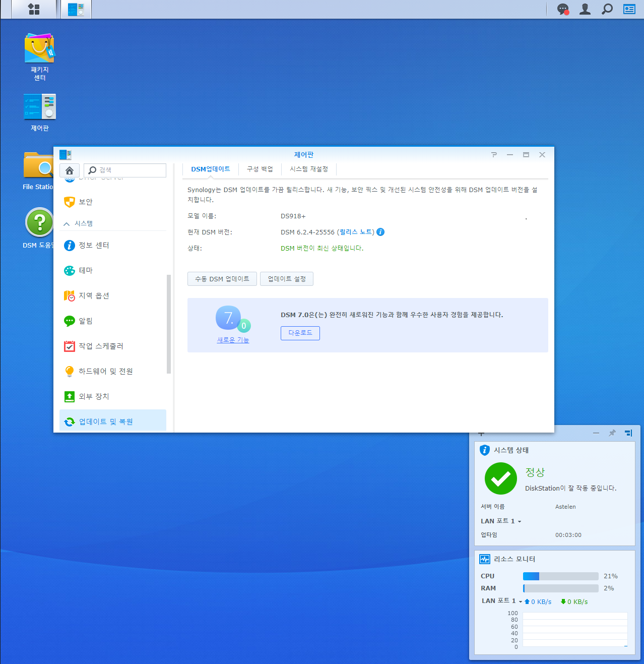Viewport: 644px width, 664px height.
Task: Minimize the widget panel
Action: pyautogui.click(x=596, y=433)
